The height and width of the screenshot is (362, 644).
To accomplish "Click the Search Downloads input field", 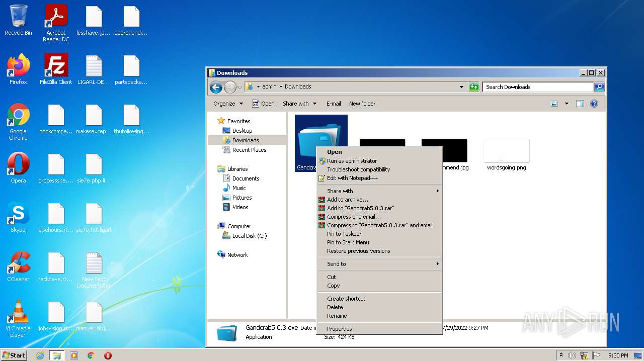I will pos(538,87).
